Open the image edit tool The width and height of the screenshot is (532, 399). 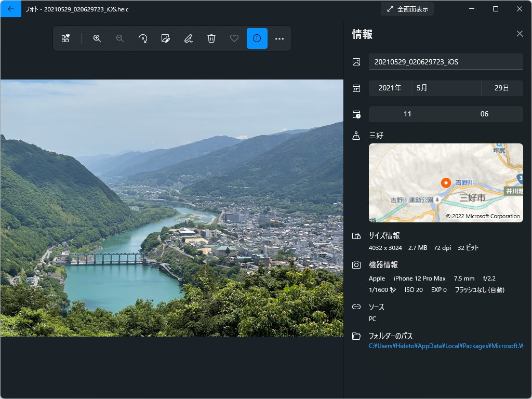(x=166, y=38)
